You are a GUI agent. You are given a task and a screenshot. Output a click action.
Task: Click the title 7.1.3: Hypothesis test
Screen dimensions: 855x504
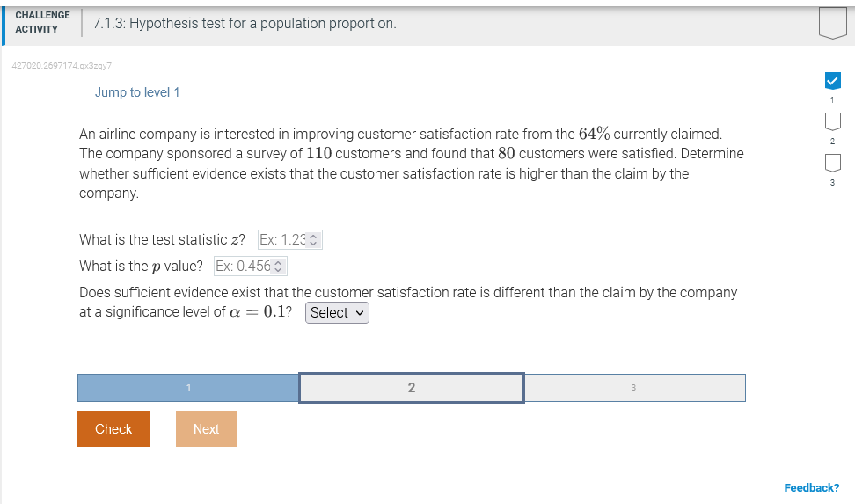pos(245,24)
